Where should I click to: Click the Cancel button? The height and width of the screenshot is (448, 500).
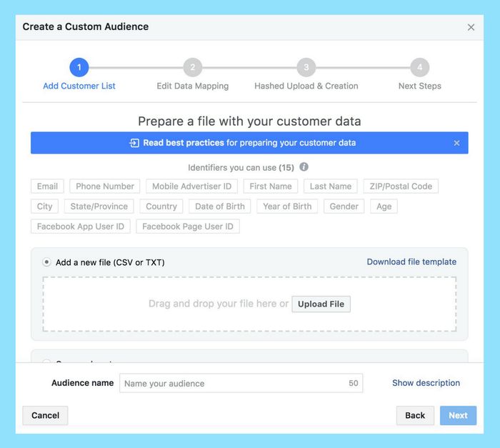(45, 415)
